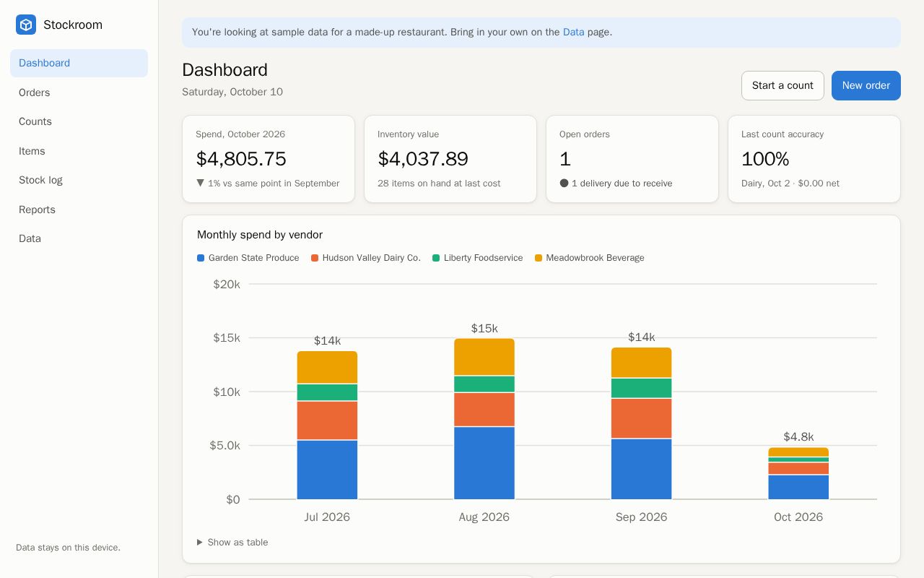Click the $4.8k label above Oct bar
Screen dimensions: 924x578
click(x=798, y=437)
